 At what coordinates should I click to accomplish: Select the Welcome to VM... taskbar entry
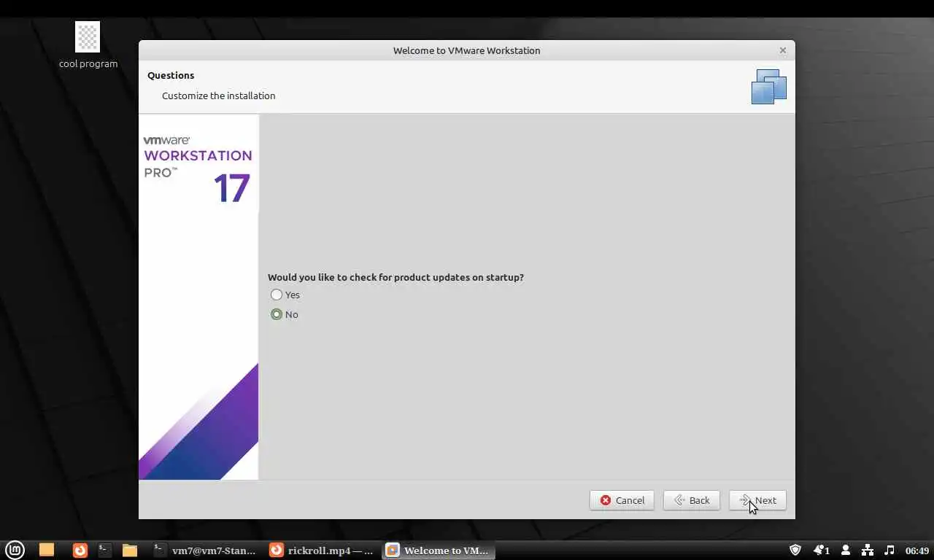pos(438,551)
